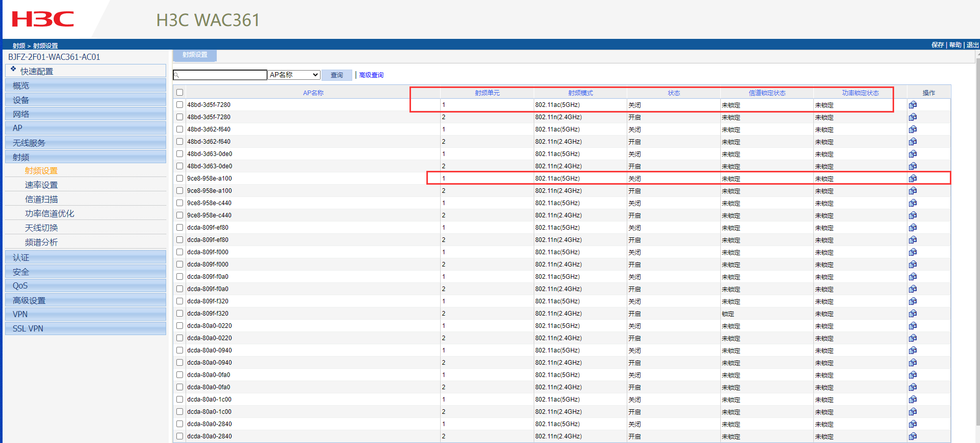The image size is (980, 443).
Task: Open the AP名称 search field dropdown
Action: 294,75
